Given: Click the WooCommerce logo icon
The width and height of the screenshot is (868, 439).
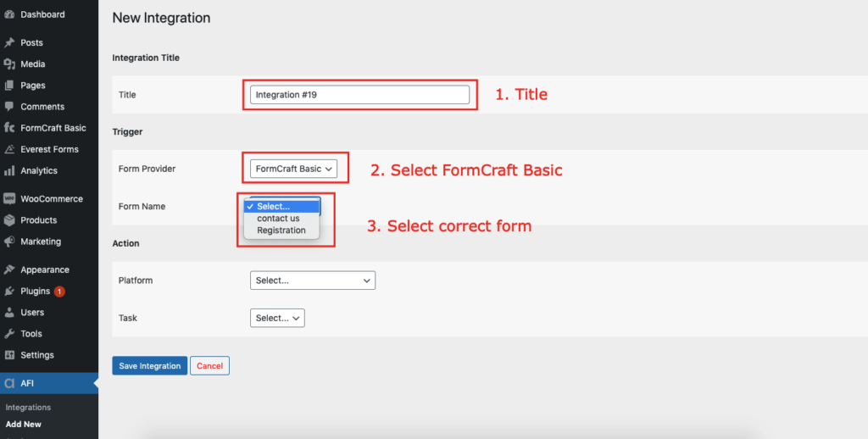Looking at the screenshot, I should pos(8,199).
